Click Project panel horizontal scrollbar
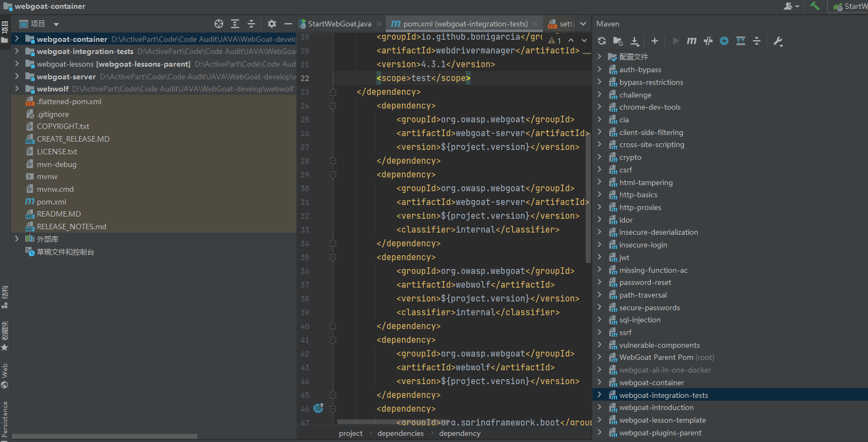This screenshot has width=868, height=442. (104, 436)
